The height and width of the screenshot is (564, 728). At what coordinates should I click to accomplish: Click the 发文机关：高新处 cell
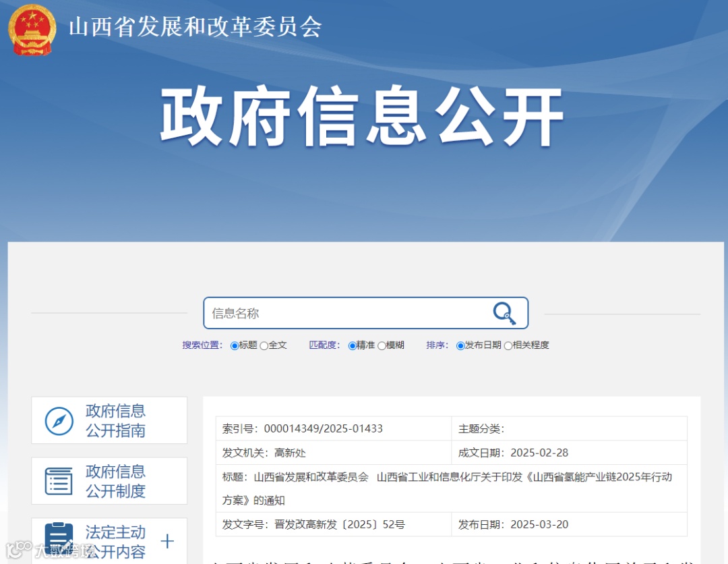point(334,453)
